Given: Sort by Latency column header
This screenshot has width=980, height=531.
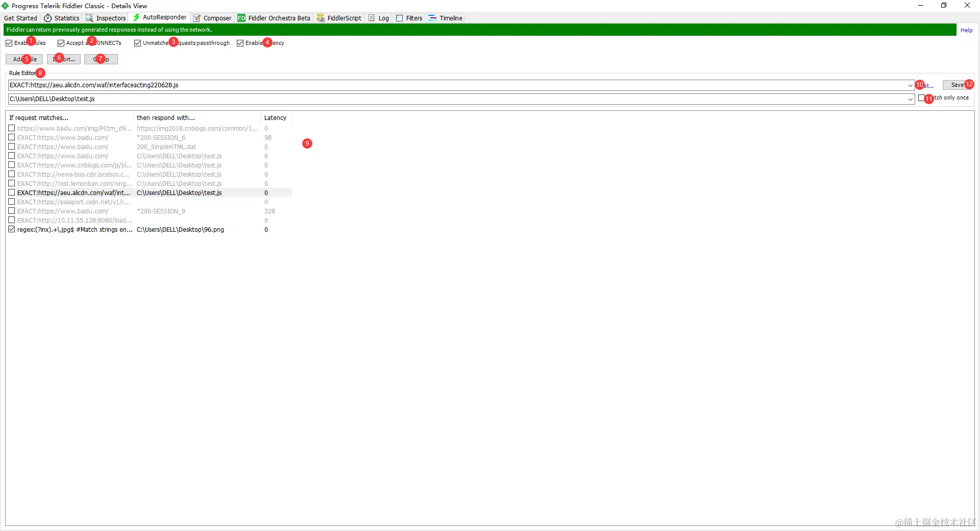Looking at the screenshot, I should tap(276, 118).
